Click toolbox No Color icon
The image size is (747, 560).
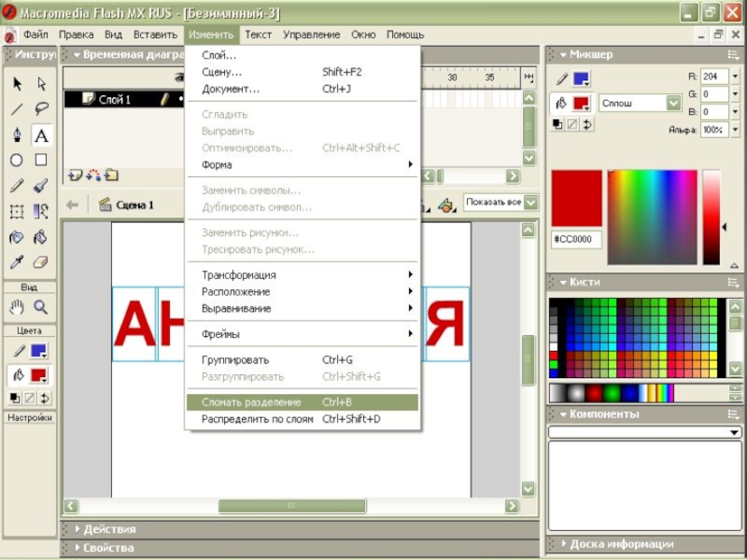30,399
